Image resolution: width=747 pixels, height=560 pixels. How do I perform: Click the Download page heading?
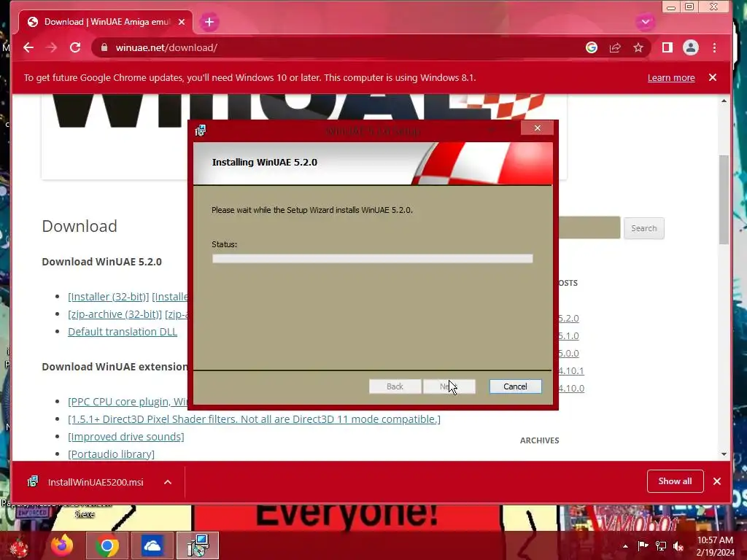[x=80, y=226]
